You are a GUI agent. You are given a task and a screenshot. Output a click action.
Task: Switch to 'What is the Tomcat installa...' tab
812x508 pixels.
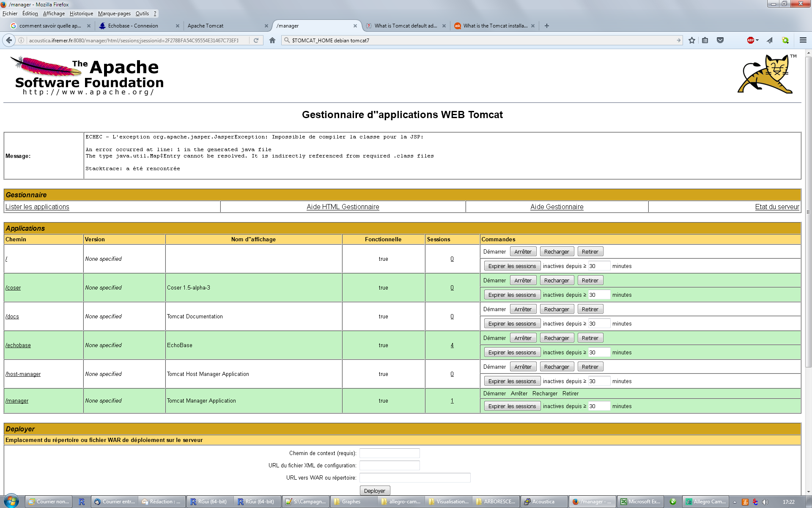(494, 26)
